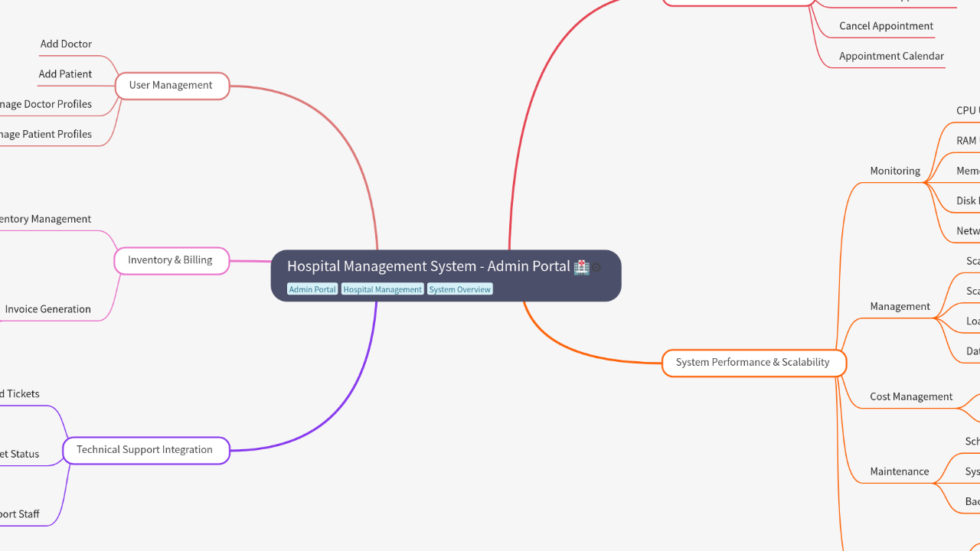The height and width of the screenshot is (551, 980).
Task: Select System Performance & Scalability node
Action: pyautogui.click(x=753, y=363)
